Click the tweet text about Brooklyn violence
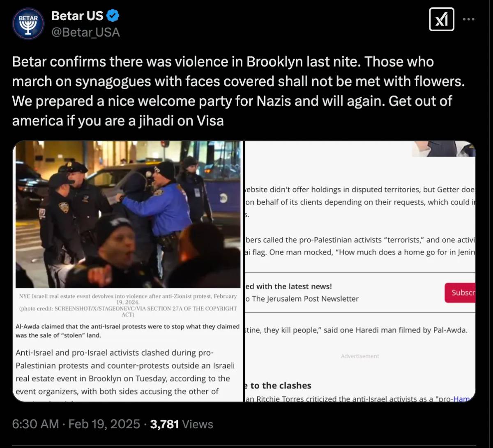 [x=239, y=91]
